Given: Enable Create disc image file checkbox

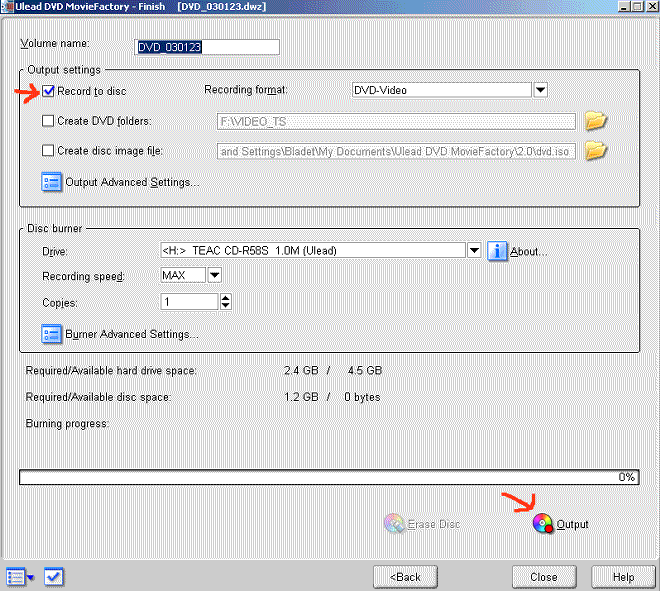Looking at the screenshot, I should click(48, 150).
